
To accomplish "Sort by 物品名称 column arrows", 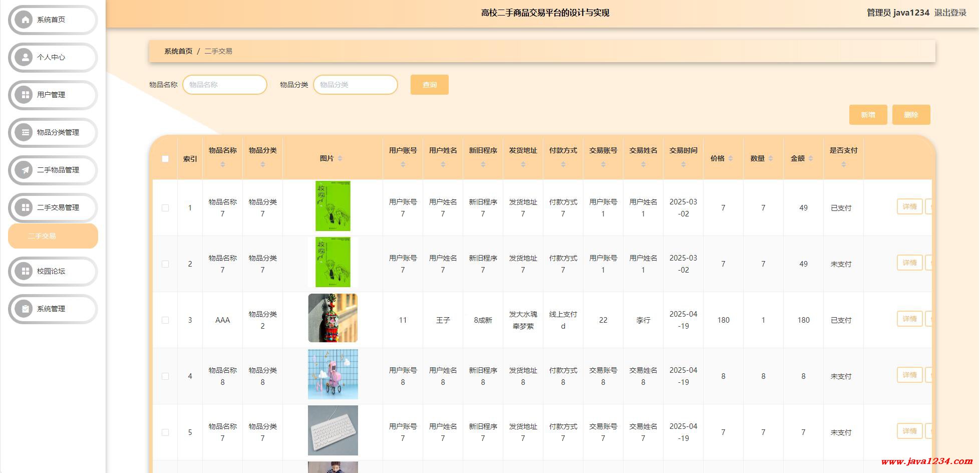I will tap(223, 164).
